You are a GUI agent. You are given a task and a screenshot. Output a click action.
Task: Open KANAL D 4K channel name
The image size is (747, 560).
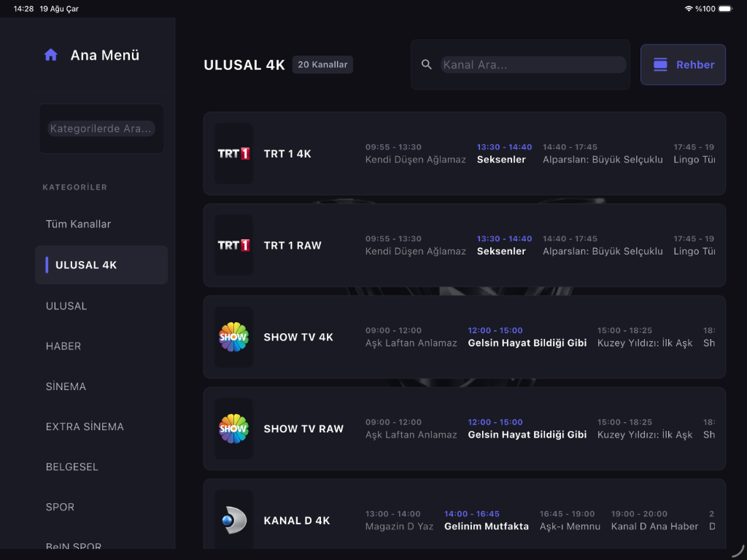pos(297,521)
